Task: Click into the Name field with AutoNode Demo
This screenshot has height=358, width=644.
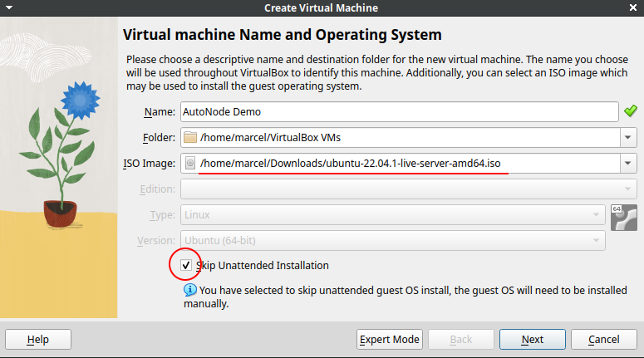Action: point(399,111)
